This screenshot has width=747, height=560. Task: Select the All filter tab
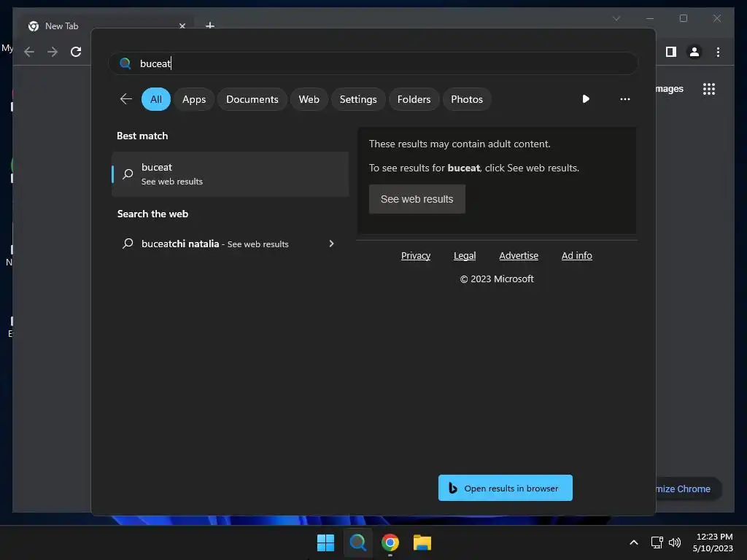[156, 99]
